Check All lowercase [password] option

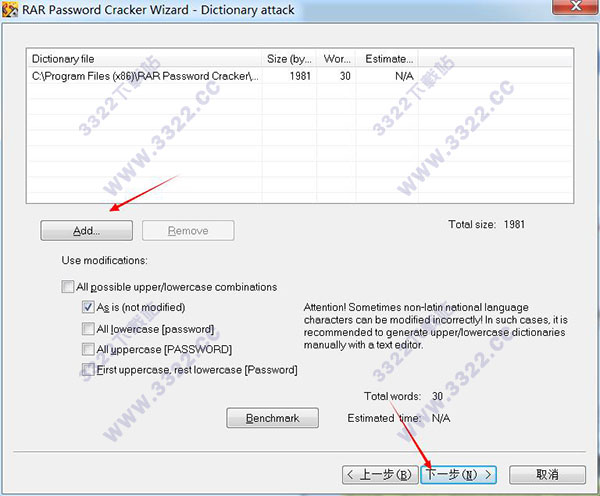click(x=88, y=329)
